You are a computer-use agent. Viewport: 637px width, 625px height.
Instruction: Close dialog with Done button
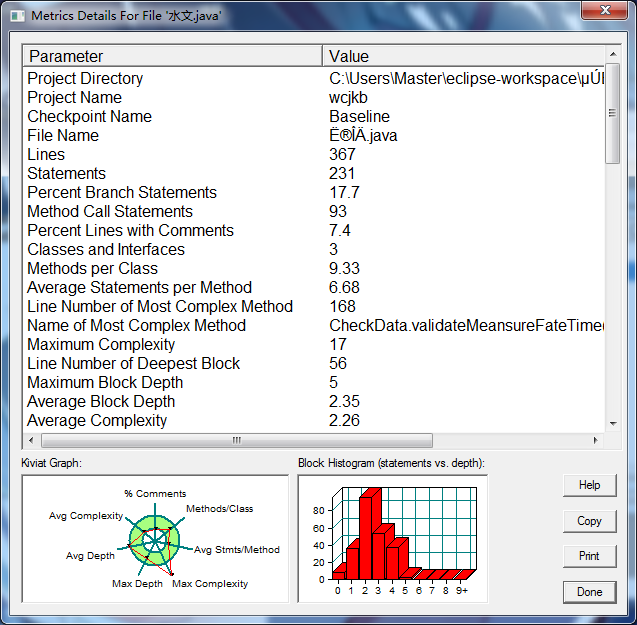(589, 592)
